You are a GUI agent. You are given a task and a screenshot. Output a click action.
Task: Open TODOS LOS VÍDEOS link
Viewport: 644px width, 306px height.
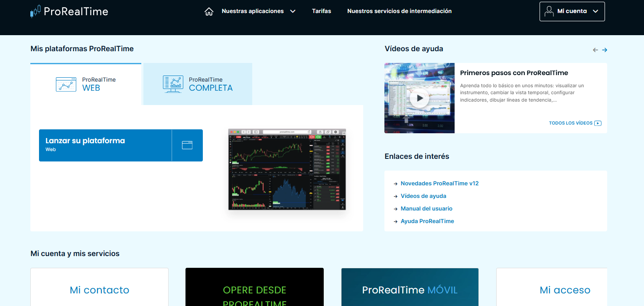[x=571, y=123]
